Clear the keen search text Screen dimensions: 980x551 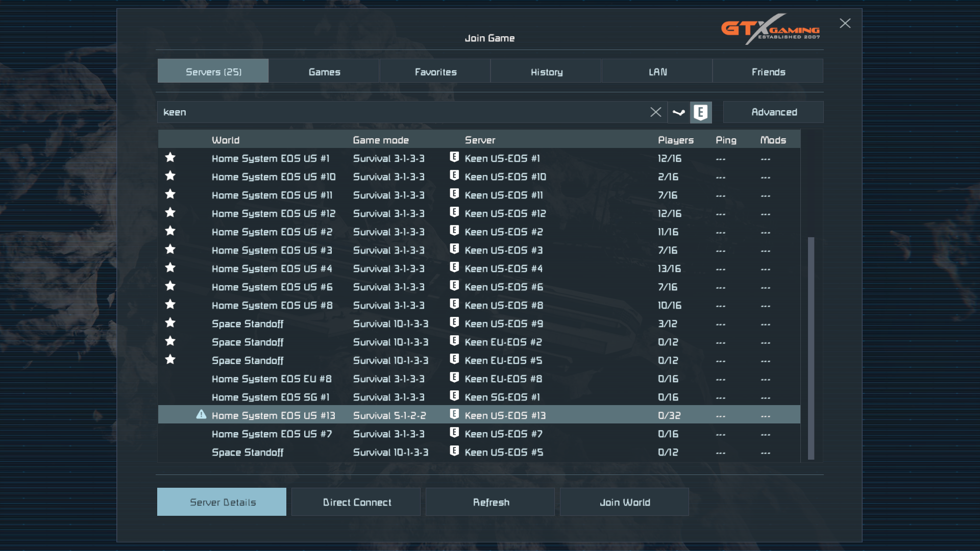655,112
